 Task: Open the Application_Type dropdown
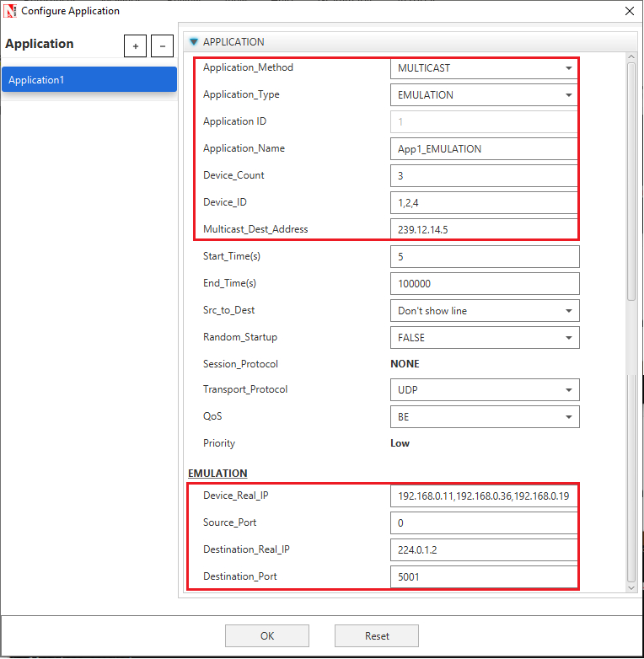coord(484,95)
